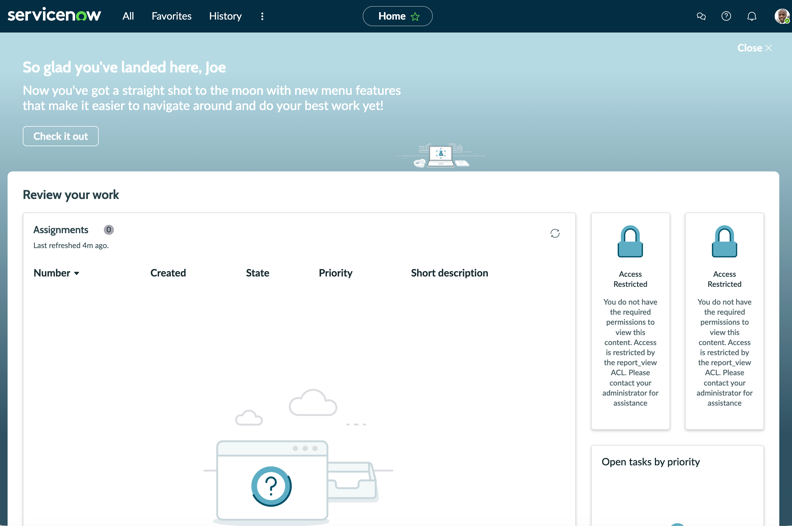Click the Short description column header
Screen dimensions: 792x526
(x=450, y=273)
